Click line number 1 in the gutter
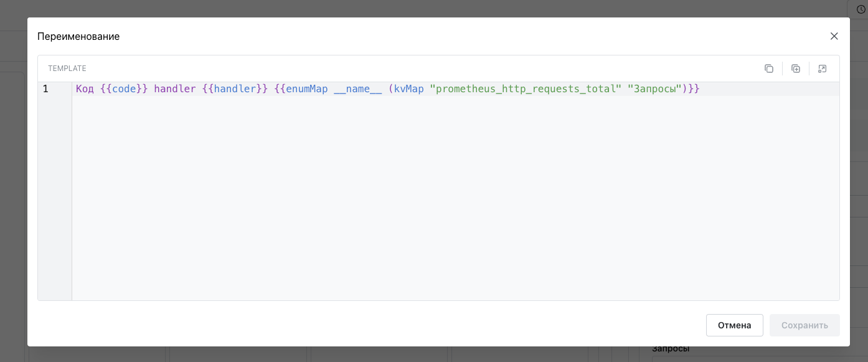 [45, 89]
